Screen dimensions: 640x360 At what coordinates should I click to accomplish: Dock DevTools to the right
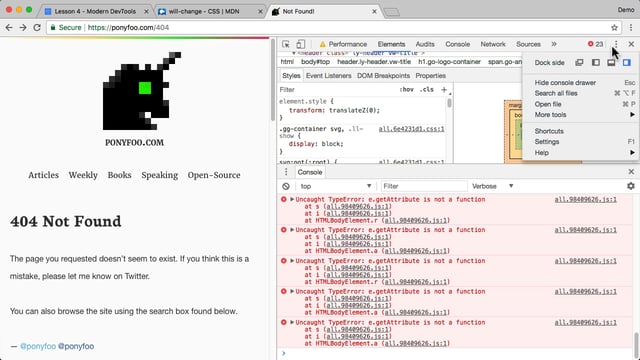click(627, 62)
